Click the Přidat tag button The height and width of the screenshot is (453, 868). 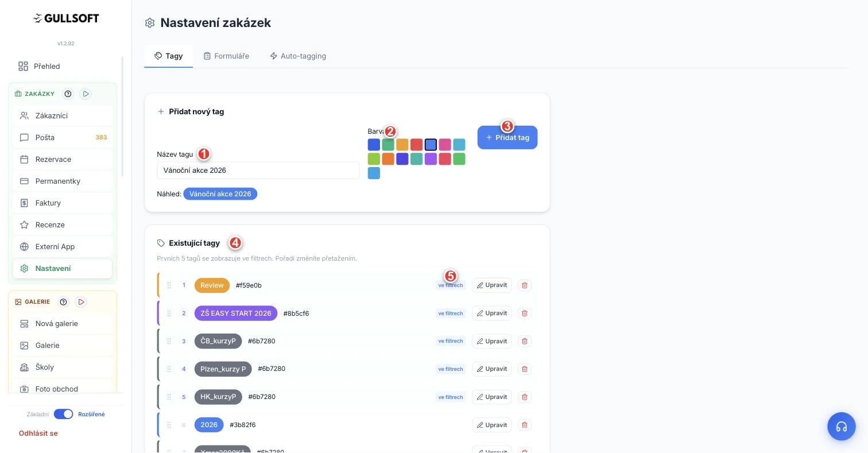507,138
